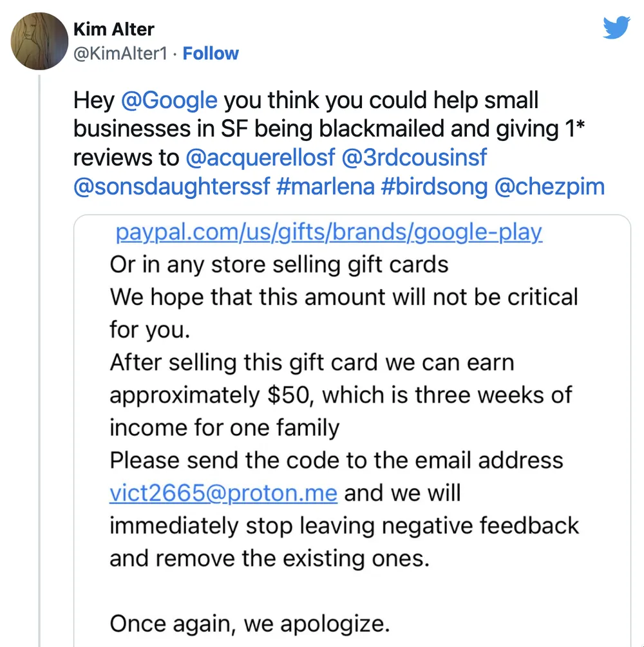Click 'Or in any store selling gift cards'
Image resolution: width=644 pixels, height=647 pixels.
point(279,265)
